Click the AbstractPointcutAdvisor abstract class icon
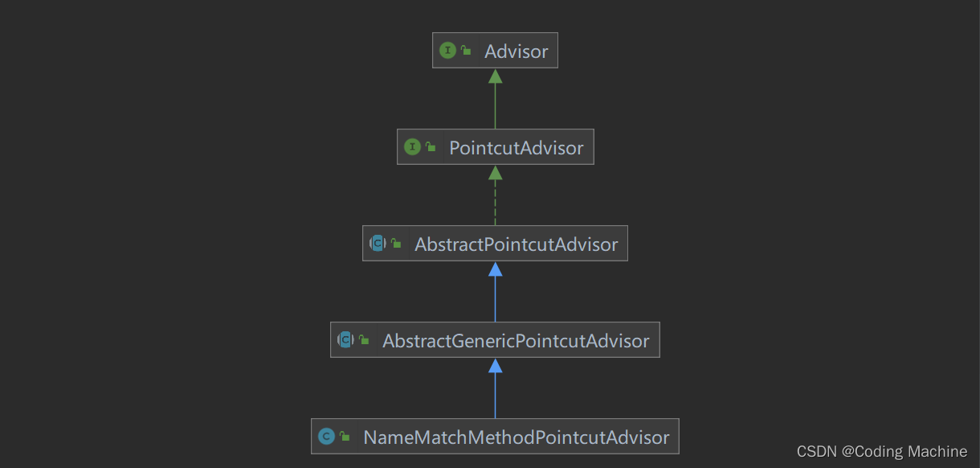 (378, 244)
